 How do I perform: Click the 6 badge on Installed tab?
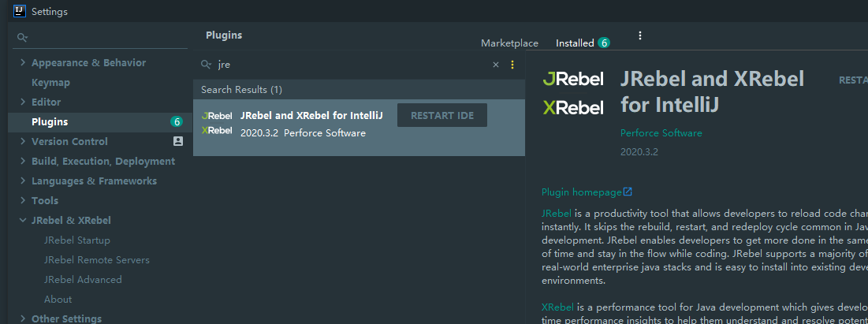603,43
